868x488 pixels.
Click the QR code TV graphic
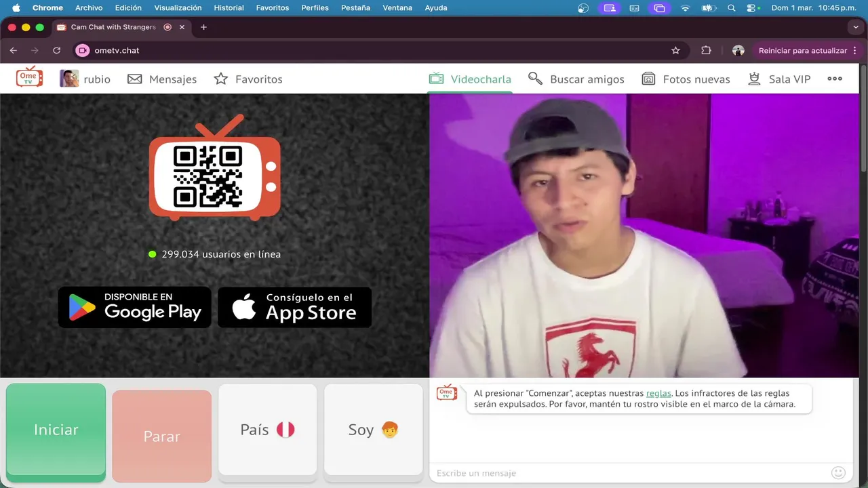214,167
